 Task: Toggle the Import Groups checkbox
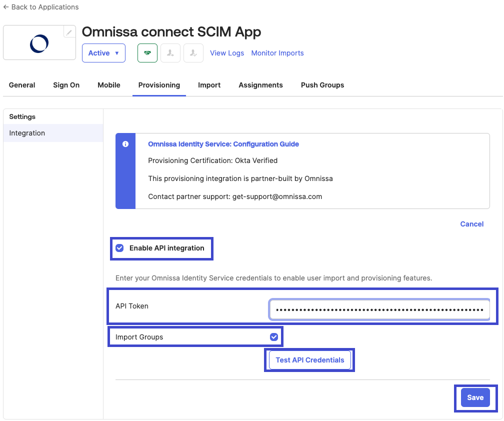click(x=274, y=337)
